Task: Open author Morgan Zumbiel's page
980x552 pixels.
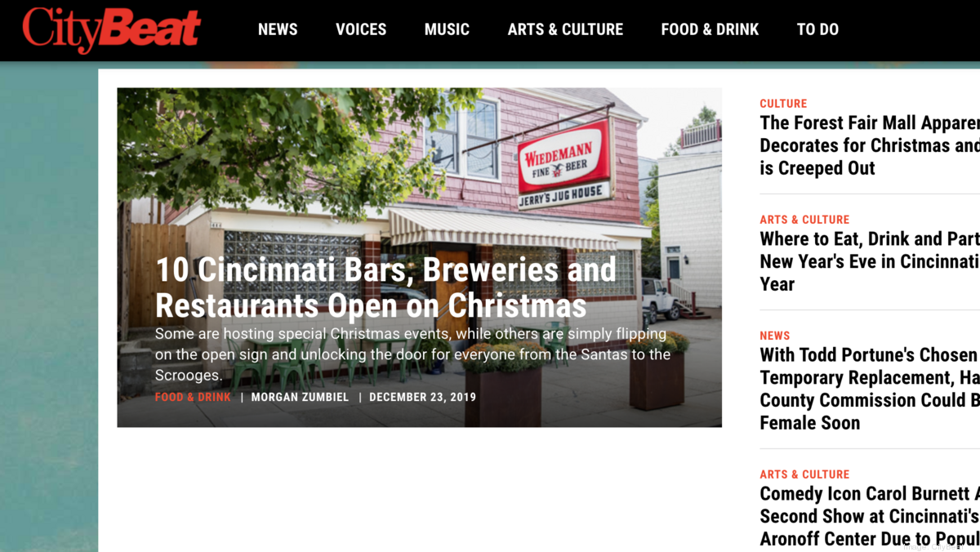Action: [300, 397]
